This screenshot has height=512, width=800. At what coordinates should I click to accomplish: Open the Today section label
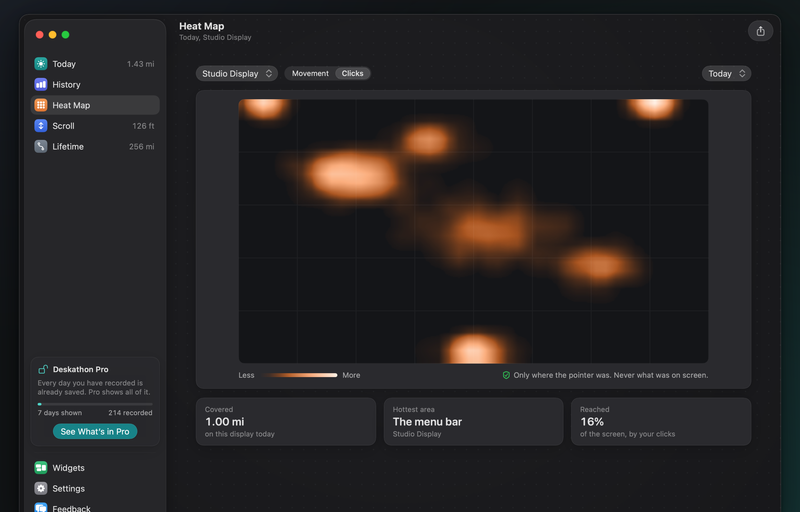(64, 64)
